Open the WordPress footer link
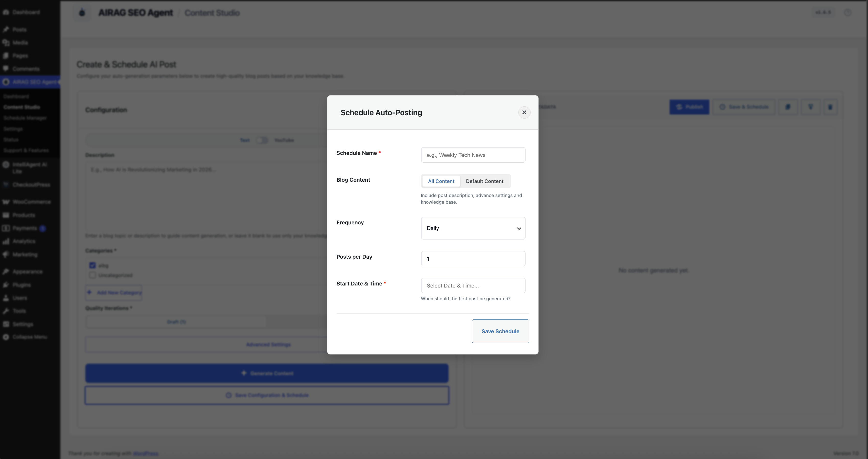 [145, 453]
